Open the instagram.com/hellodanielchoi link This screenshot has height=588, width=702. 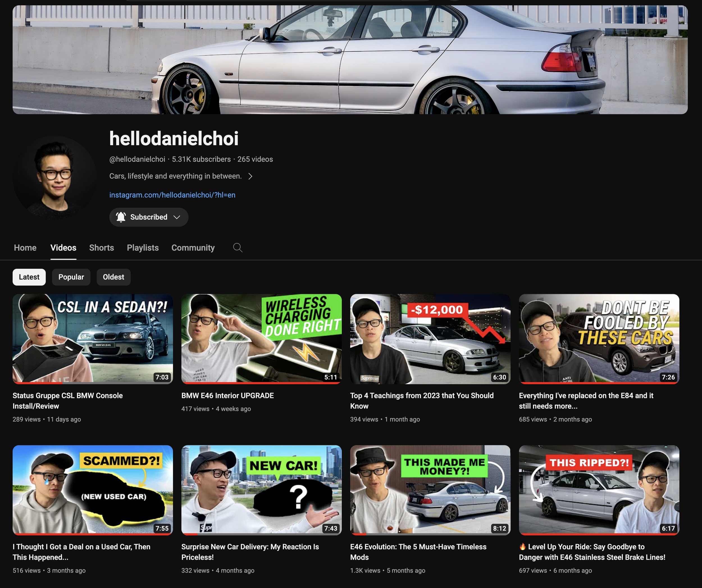tap(172, 195)
